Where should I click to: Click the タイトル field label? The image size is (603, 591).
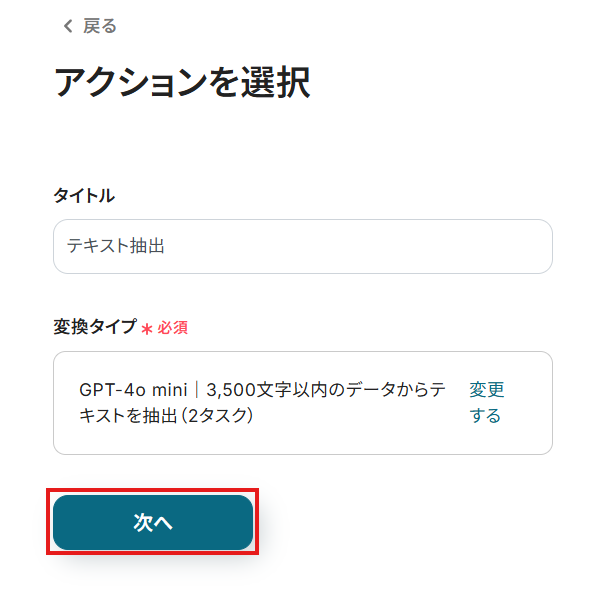(84, 196)
